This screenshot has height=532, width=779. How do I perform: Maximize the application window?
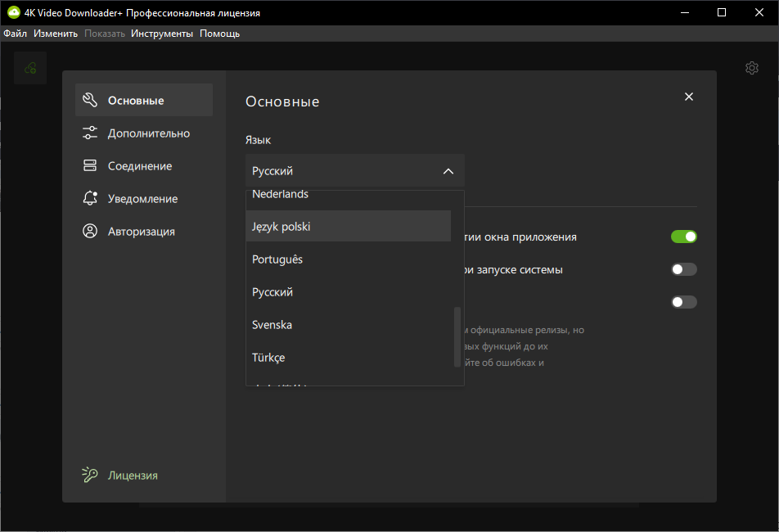tap(722, 12)
